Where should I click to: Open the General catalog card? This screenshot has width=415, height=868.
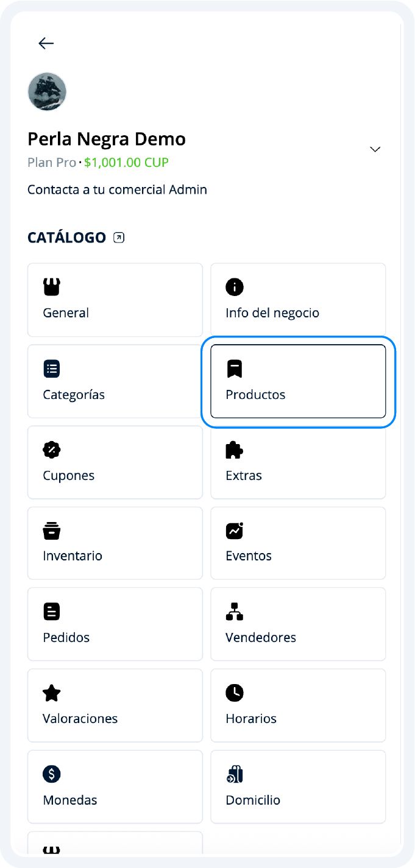(115, 300)
